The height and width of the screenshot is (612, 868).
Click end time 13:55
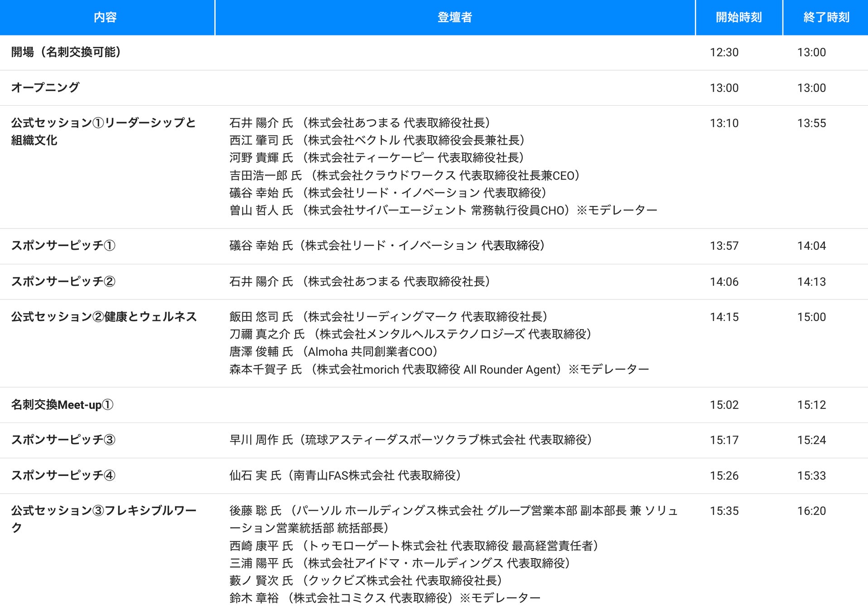point(811,123)
